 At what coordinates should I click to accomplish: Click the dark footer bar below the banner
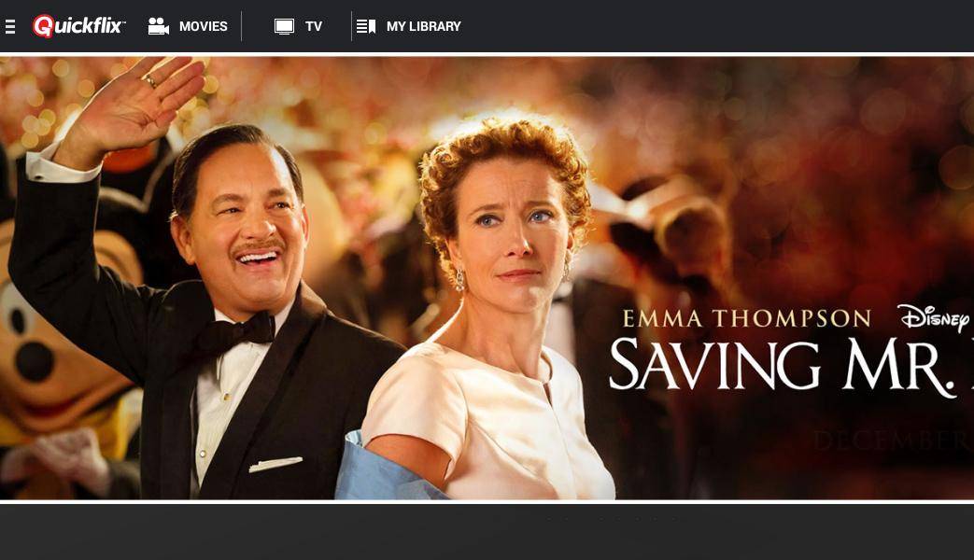click(487, 532)
